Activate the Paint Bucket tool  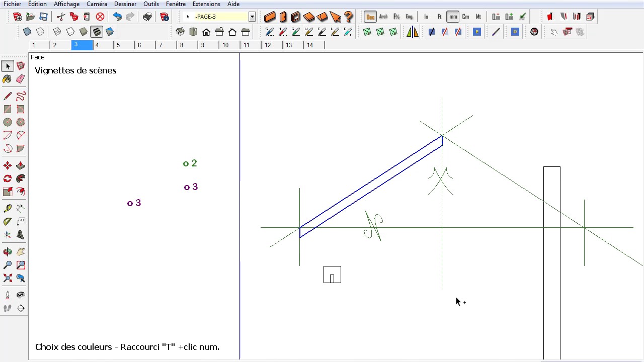(8, 79)
